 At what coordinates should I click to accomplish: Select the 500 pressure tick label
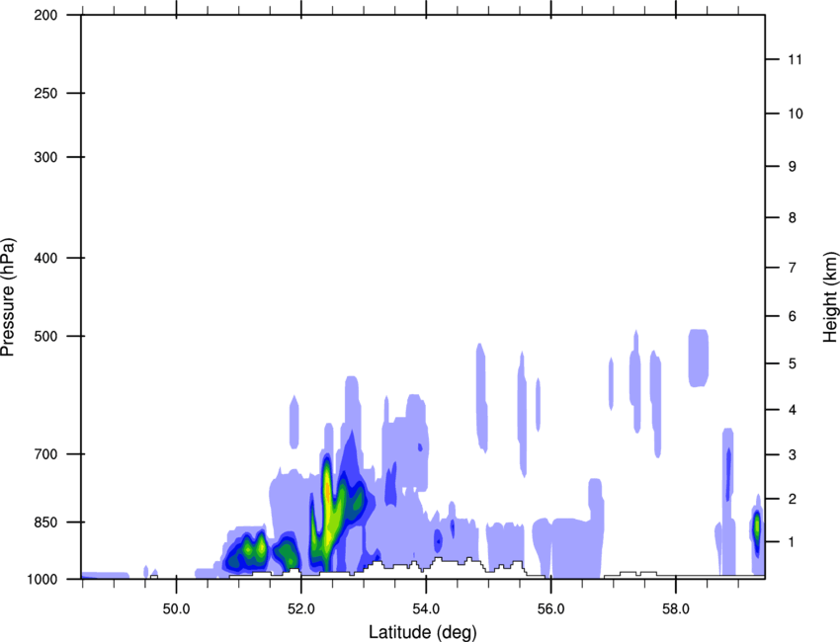(x=45, y=336)
